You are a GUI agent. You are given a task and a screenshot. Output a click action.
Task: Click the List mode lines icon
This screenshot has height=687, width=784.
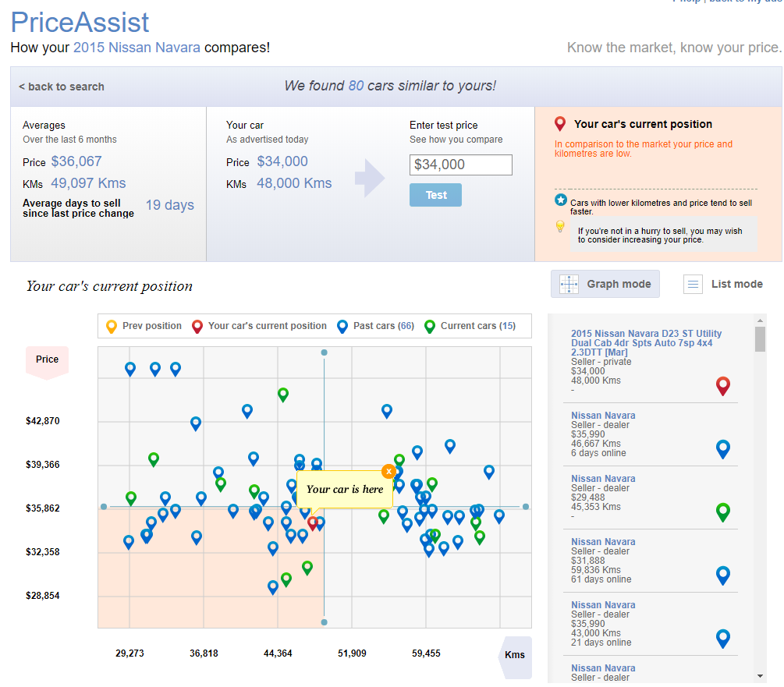click(x=693, y=285)
